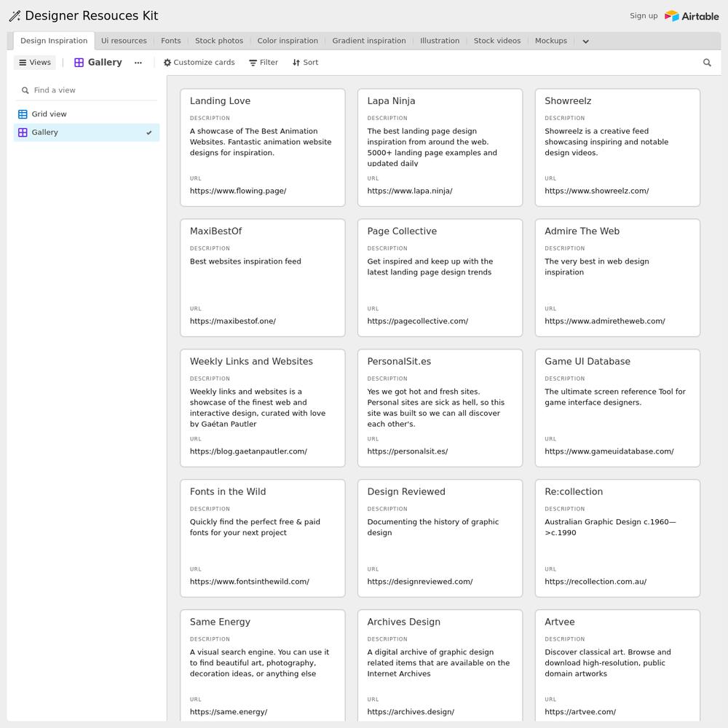This screenshot has width=728, height=728.
Task: Open the Stock photos tab
Action: pos(219,41)
